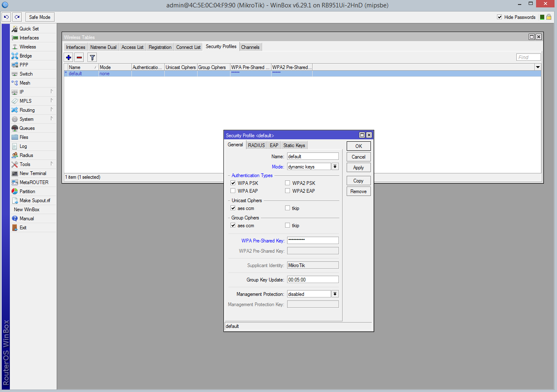Toggle Unicast Ciphers aes ccm checkbox
This screenshot has height=392, width=557.
[x=233, y=208]
